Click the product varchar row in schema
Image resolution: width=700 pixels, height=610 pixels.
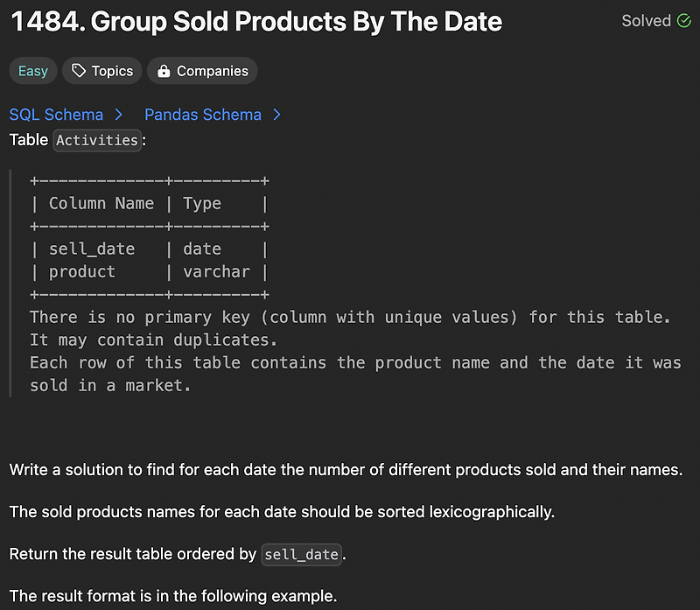click(149, 272)
